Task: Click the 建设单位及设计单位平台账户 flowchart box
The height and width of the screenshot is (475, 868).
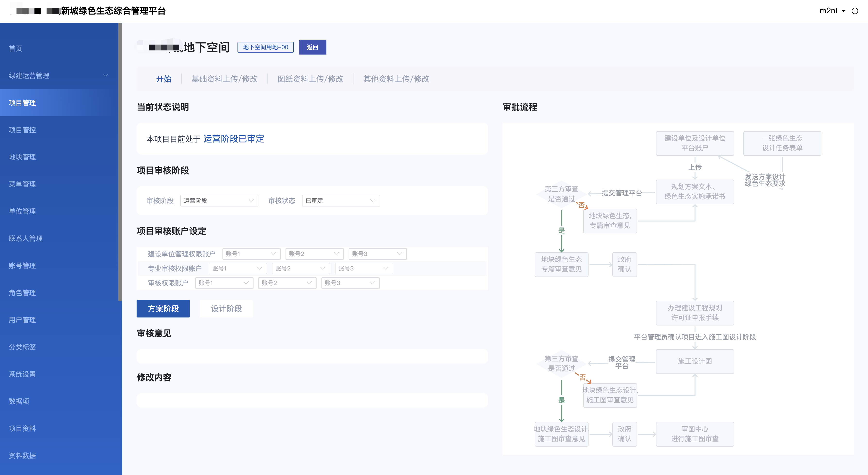Action: [x=695, y=143]
